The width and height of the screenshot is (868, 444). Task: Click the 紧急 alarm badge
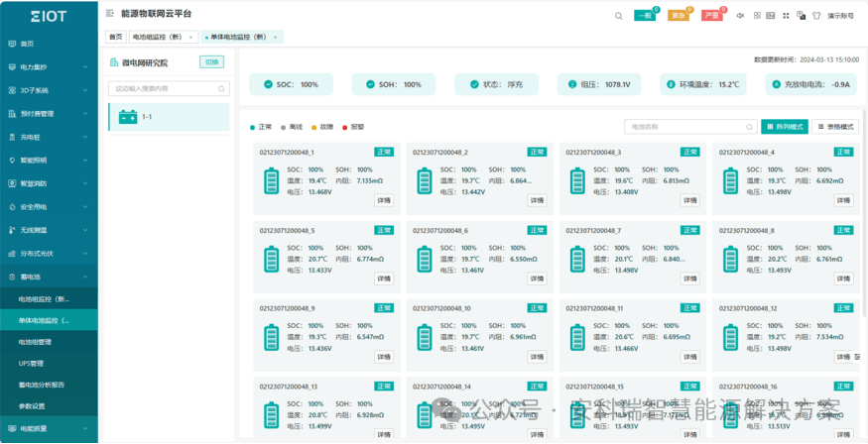[679, 16]
